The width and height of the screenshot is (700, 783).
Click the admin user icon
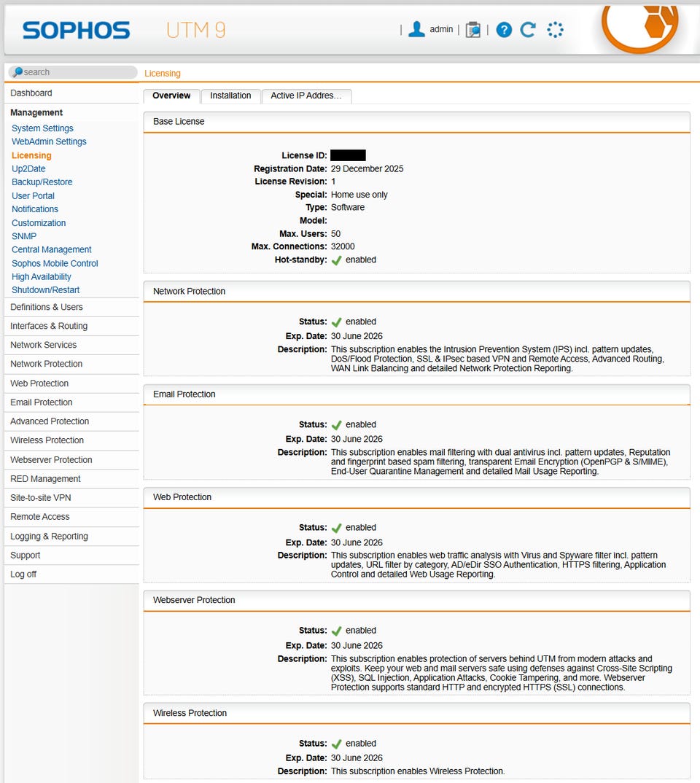(x=416, y=29)
